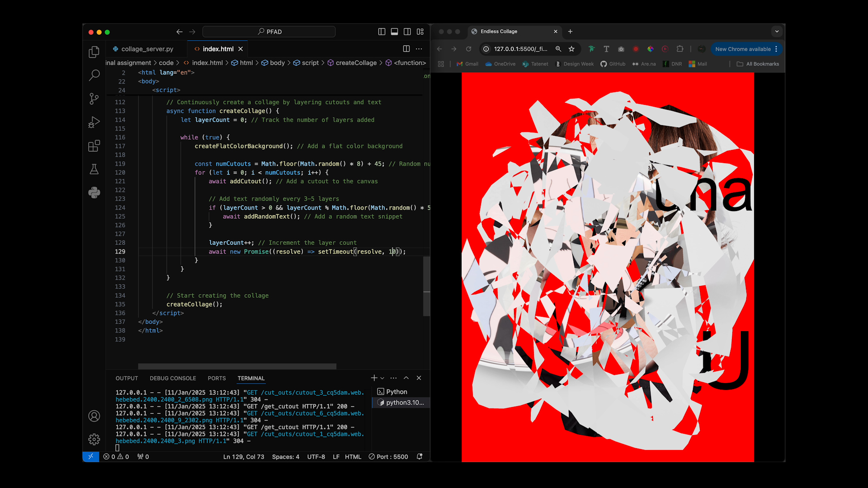This screenshot has height=488, width=868.
Task: Open the Gmail bookmark
Action: pyautogui.click(x=467, y=64)
